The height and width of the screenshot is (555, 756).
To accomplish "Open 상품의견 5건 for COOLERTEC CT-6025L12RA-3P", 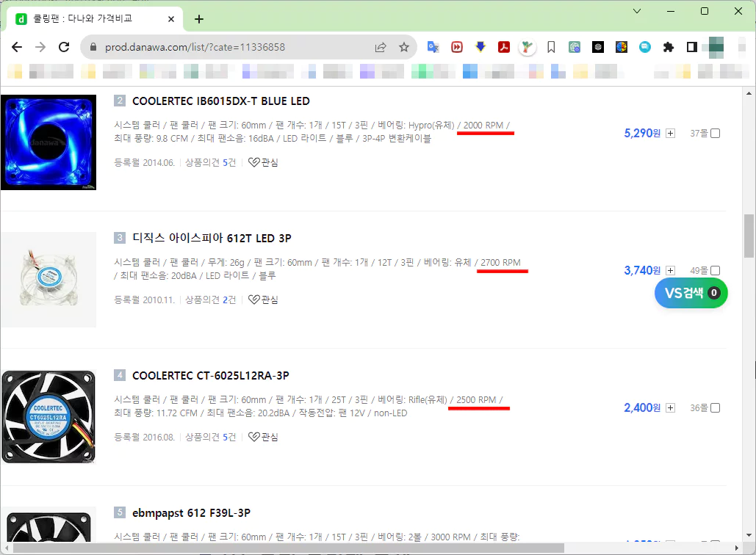I will point(211,437).
